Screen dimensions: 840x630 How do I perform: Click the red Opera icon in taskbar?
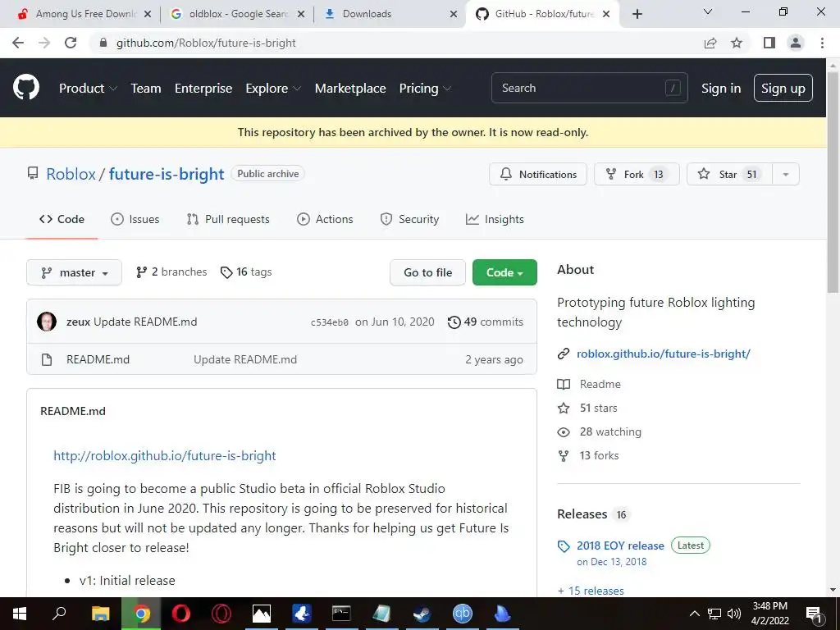(181, 614)
